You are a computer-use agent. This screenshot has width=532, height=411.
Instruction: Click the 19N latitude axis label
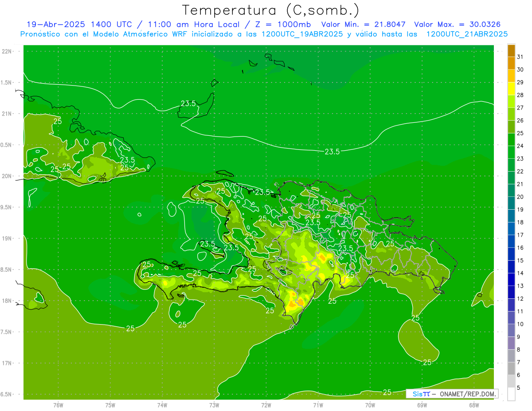pyautogui.click(x=8, y=239)
